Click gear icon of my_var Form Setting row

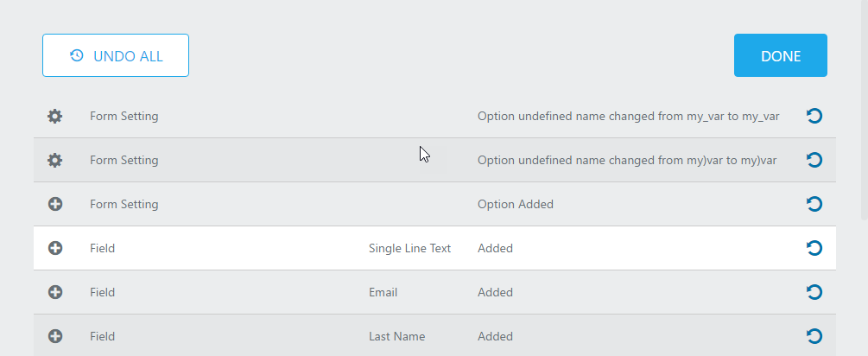pos(54,117)
